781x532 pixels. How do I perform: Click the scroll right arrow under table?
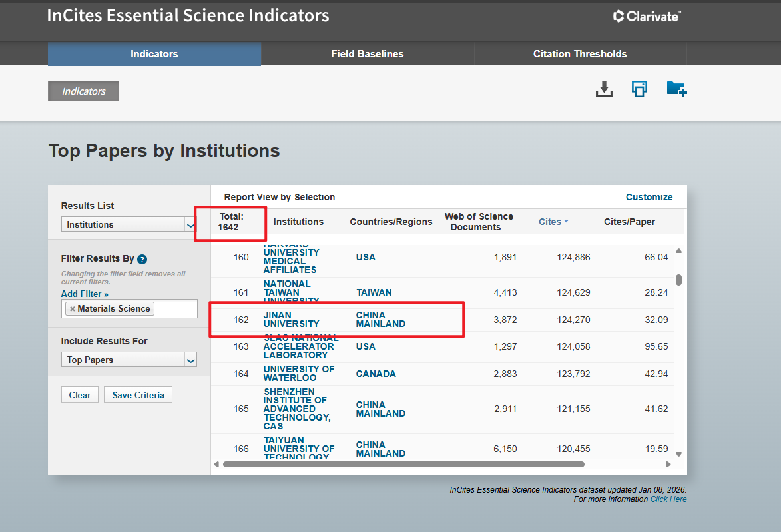[668, 464]
